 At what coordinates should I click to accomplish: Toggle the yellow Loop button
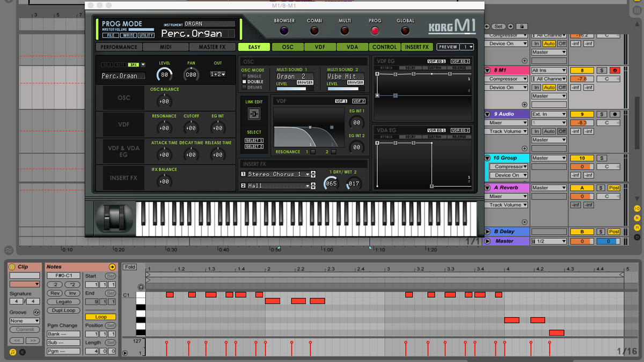101,317
